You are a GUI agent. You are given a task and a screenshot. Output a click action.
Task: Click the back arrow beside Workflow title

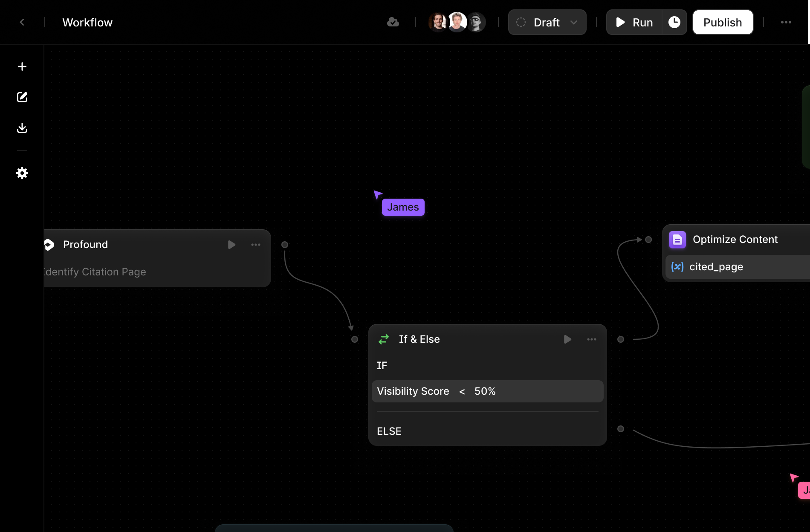[x=22, y=22]
